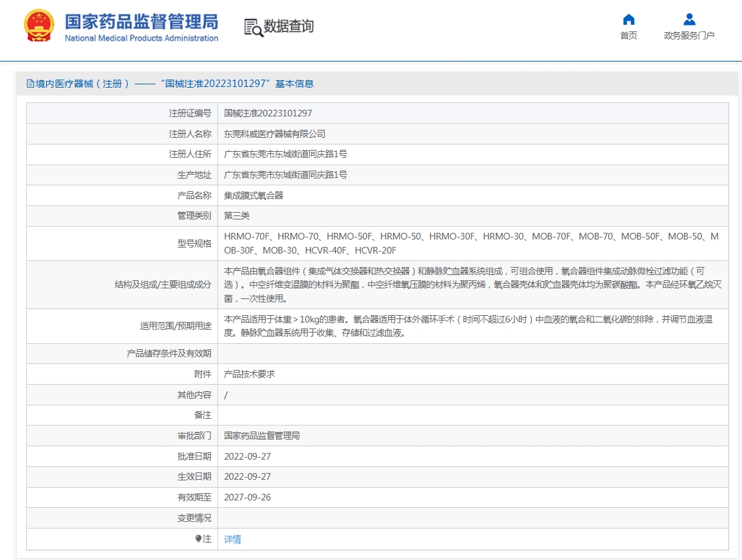Go to 首页 via the house icon

[x=628, y=19]
